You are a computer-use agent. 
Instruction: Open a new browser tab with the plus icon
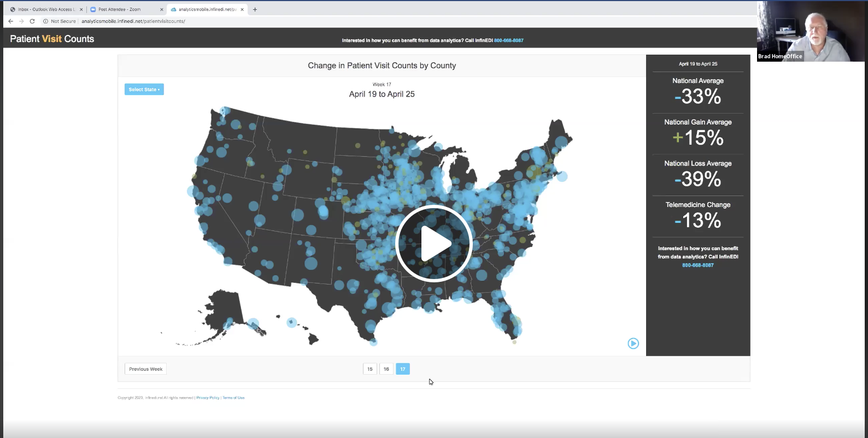click(255, 9)
